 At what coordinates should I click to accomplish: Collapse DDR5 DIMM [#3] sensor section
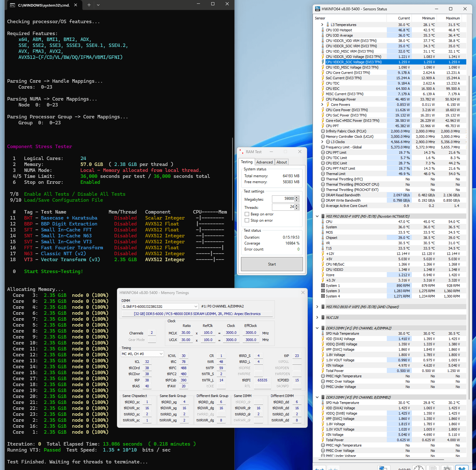tap(317, 397)
